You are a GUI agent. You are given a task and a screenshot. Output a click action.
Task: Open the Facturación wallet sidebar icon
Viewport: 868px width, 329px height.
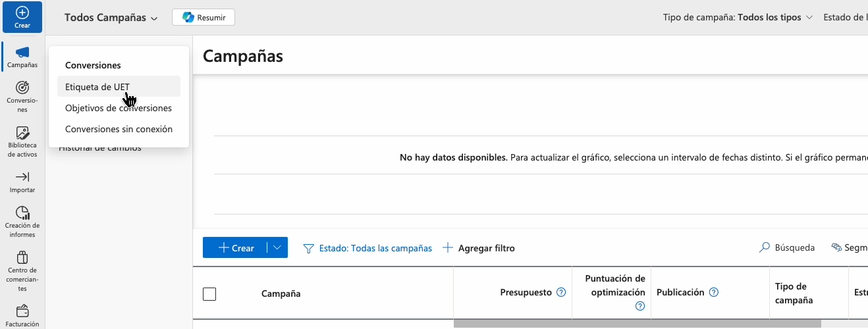pyautogui.click(x=22, y=310)
